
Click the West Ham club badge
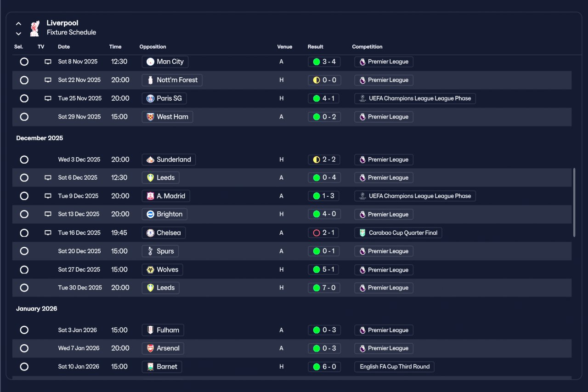150,117
